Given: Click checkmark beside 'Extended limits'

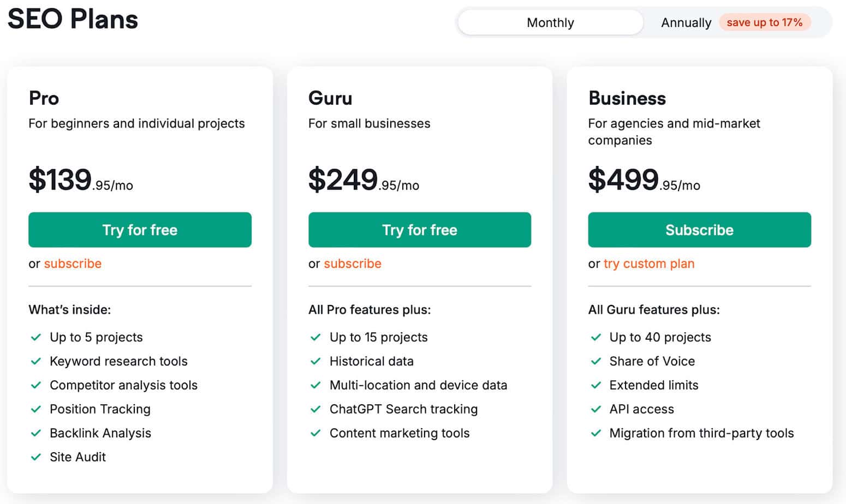Looking at the screenshot, I should point(596,385).
